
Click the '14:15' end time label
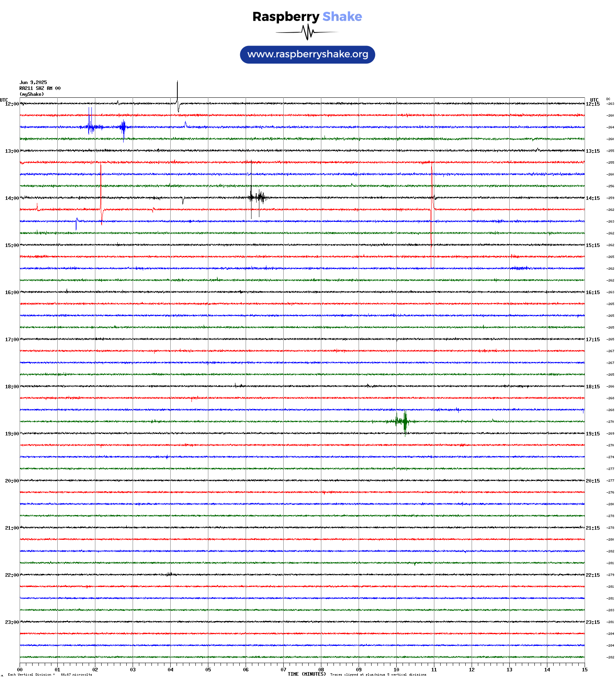click(x=593, y=198)
